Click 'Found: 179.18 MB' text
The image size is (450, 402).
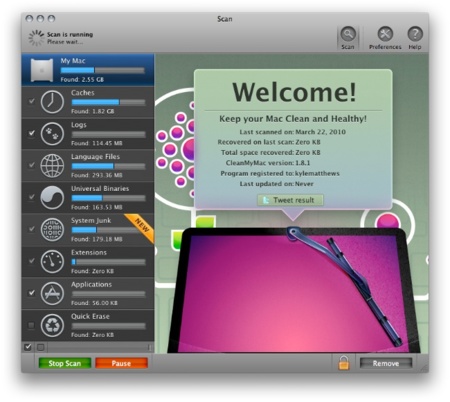97,239
